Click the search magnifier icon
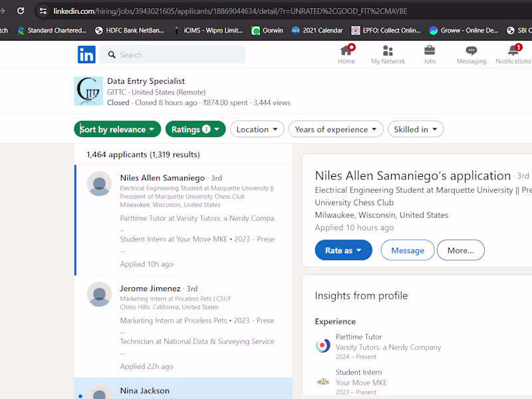This screenshot has height=399, width=532. click(x=112, y=55)
